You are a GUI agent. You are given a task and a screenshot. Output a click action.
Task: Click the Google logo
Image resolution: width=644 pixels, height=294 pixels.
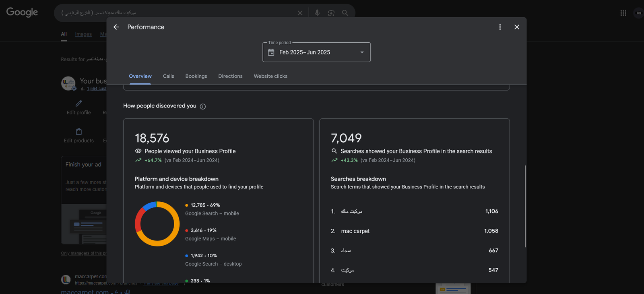(22, 12)
